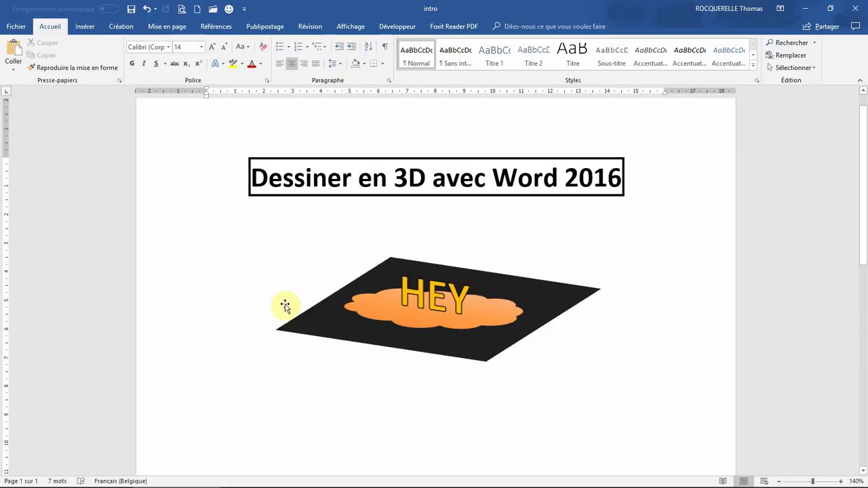The width and height of the screenshot is (868, 488).
Task: Paste with the Coller button
Action: click(x=14, y=54)
